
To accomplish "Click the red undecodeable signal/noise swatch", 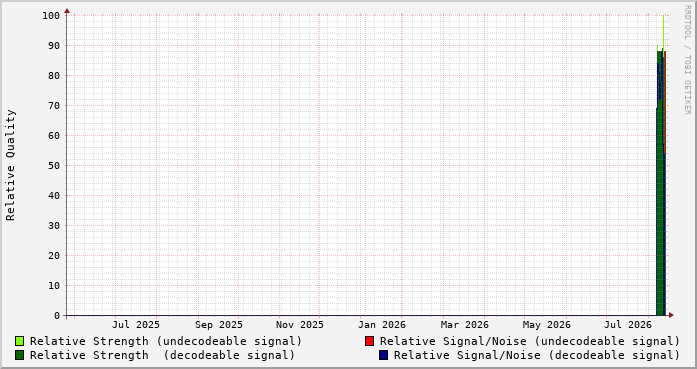I will (369, 341).
